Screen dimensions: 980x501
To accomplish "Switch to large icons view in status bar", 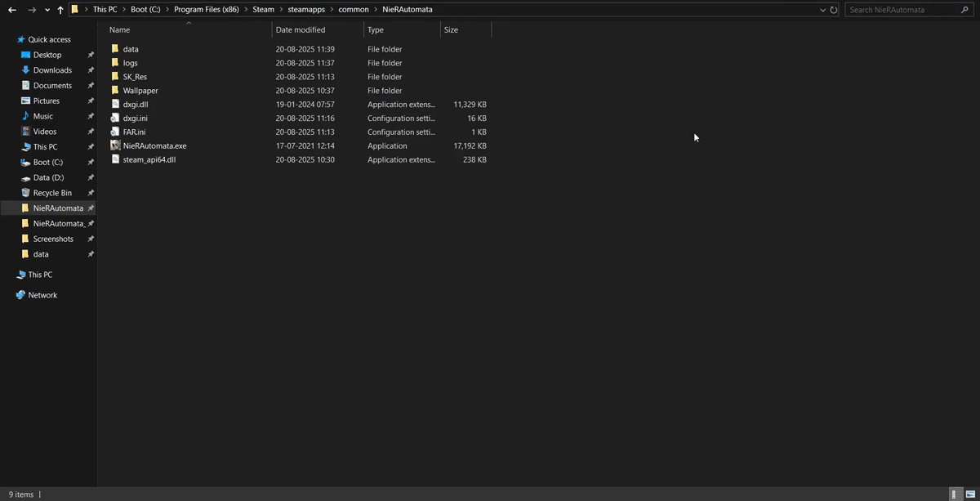I will 970,494.
